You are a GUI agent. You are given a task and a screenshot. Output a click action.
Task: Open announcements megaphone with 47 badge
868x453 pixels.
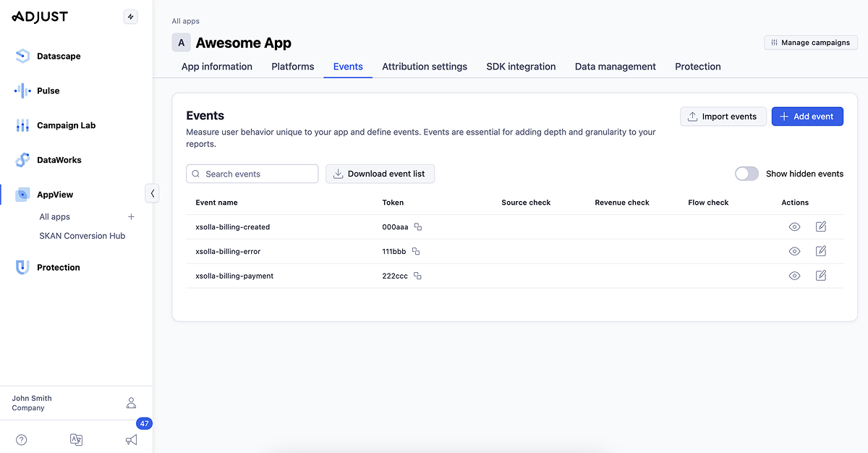pos(131,440)
